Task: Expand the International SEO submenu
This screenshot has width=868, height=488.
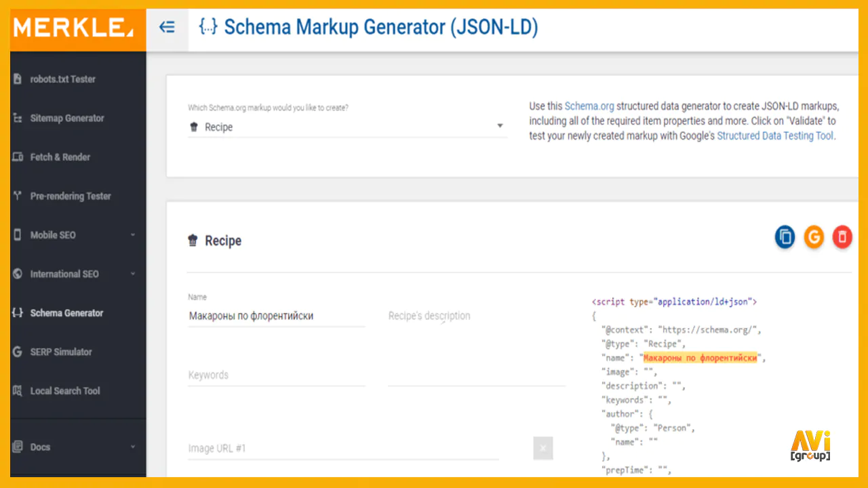Action: click(x=133, y=274)
